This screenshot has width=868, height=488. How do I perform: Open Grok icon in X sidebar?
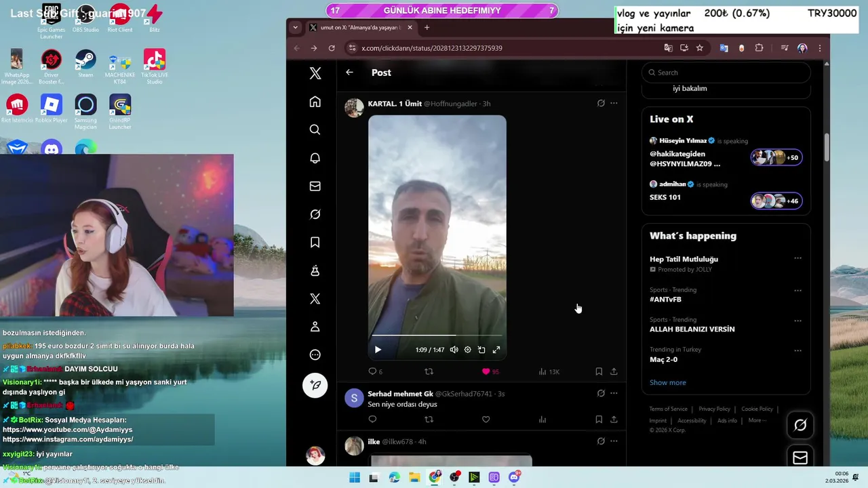315,214
